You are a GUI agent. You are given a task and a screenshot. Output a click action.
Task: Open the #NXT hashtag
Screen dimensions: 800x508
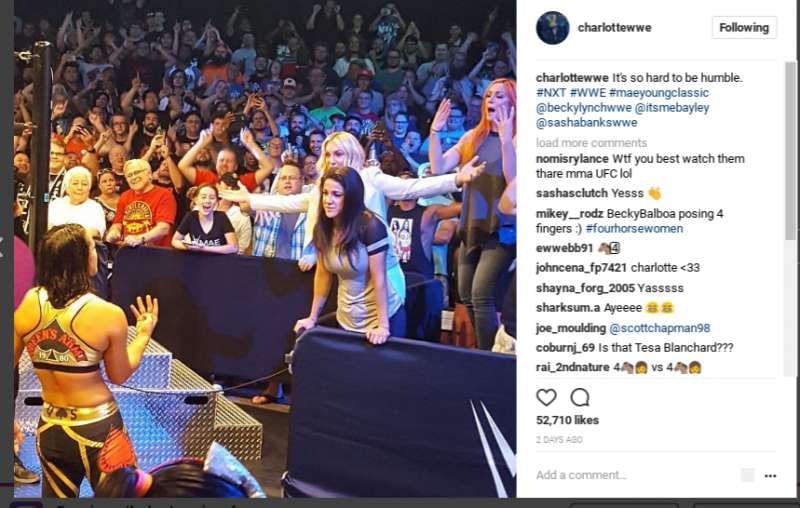[551, 93]
